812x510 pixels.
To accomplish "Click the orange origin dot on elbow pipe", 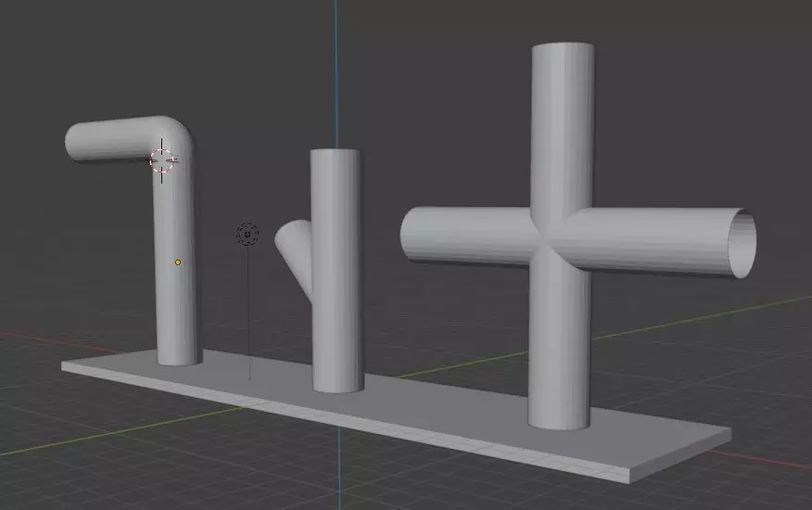I will pyautogui.click(x=178, y=262).
